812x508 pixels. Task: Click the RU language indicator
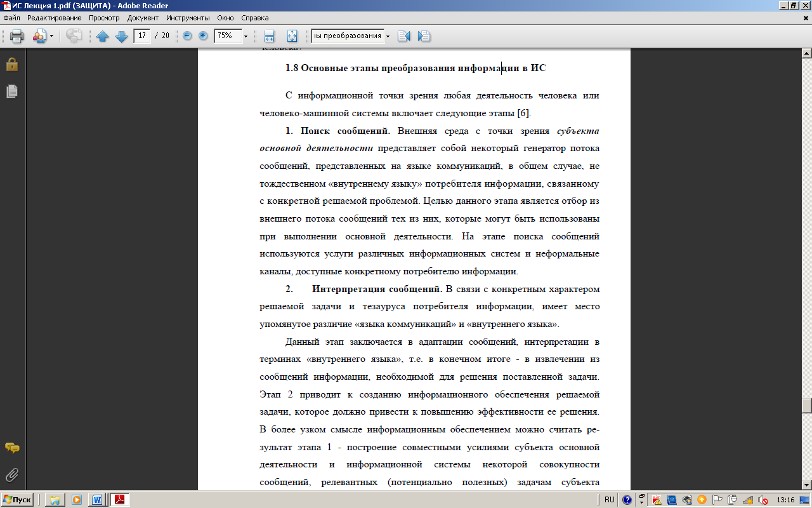click(x=610, y=500)
